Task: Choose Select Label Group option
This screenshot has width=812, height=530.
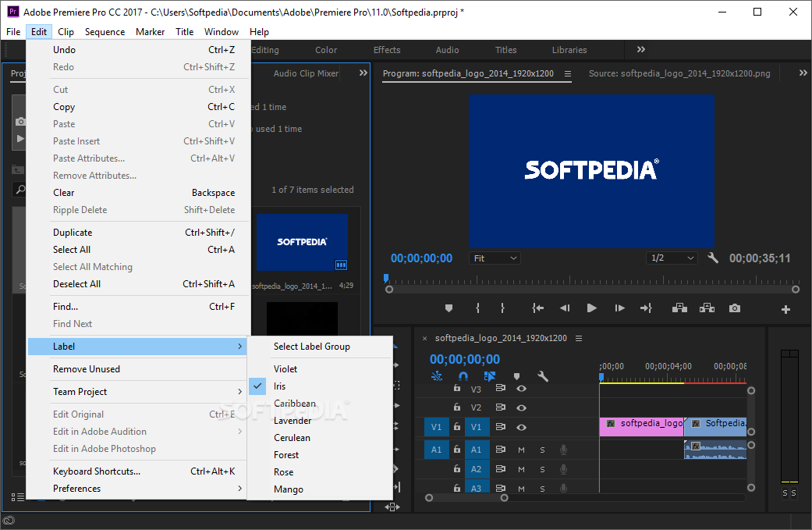Action: (x=320, y=347)
